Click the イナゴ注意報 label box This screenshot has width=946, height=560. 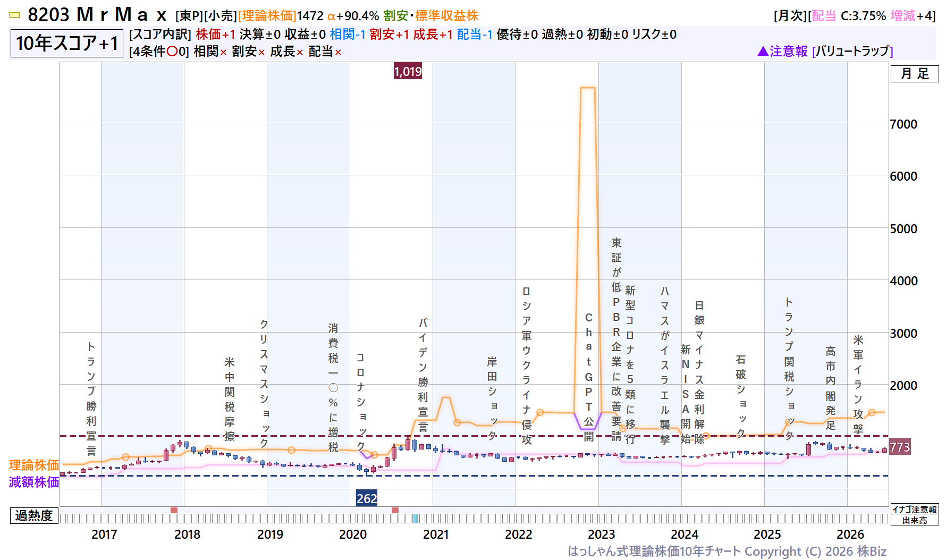click(915, 510)
